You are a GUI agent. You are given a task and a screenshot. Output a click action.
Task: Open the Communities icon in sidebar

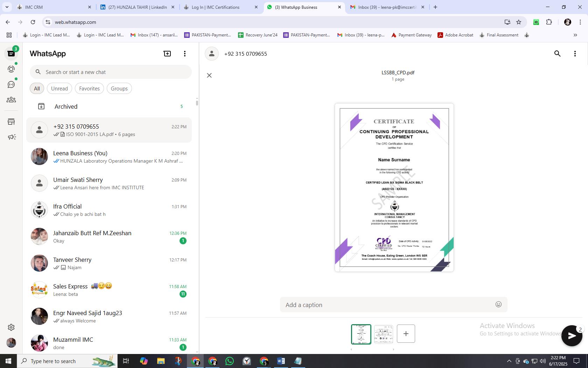pyautogui.click(x=11, y=100)
